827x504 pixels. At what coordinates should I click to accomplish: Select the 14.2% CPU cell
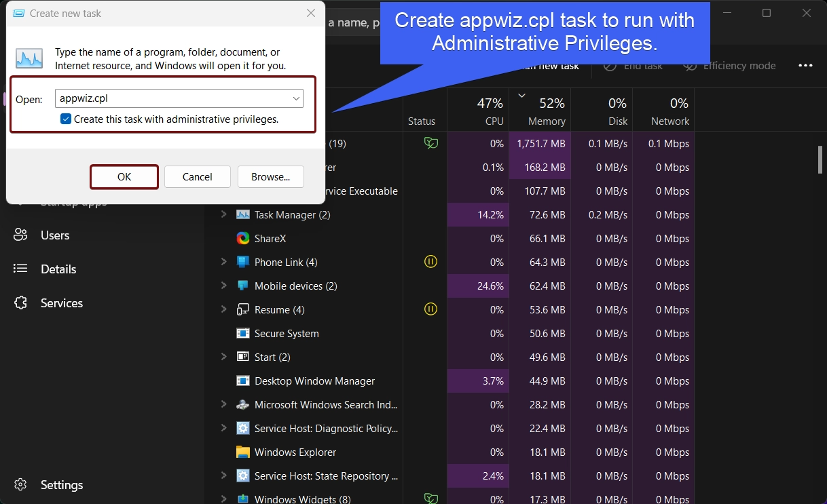pyautogui.click(x=478, y=214)
